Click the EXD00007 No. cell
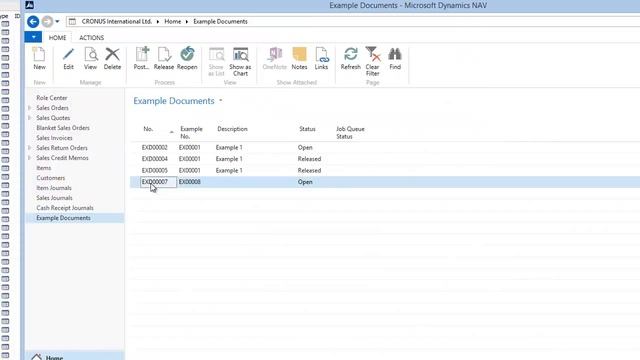Viewport: 640px width, 360px height. point(158,182)
